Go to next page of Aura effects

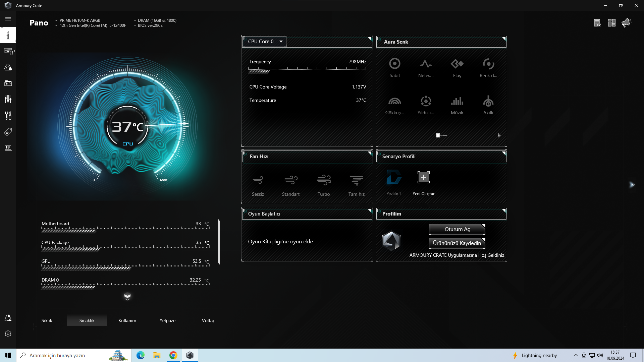tap(499, 135)
